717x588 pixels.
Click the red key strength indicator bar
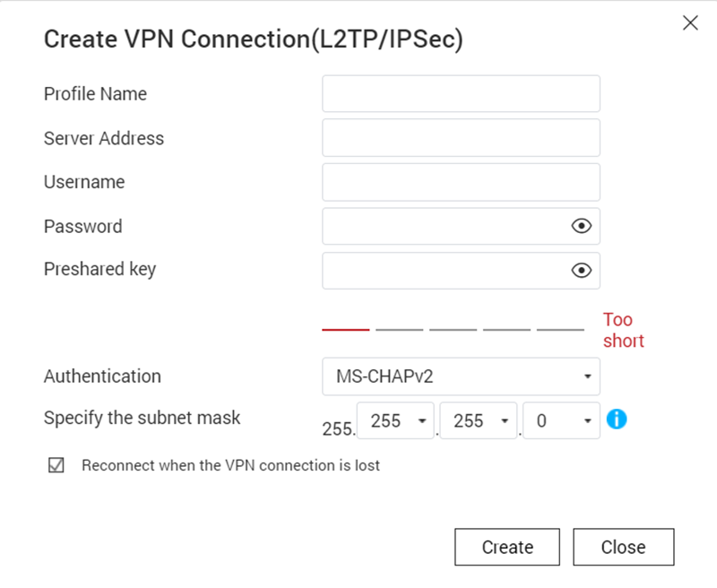tap(346, 329)
